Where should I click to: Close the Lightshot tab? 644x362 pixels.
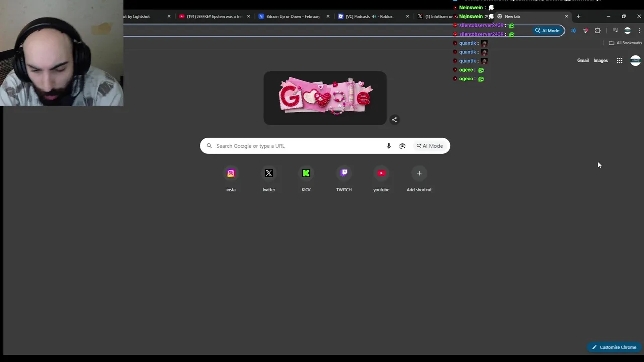(169, 16)
